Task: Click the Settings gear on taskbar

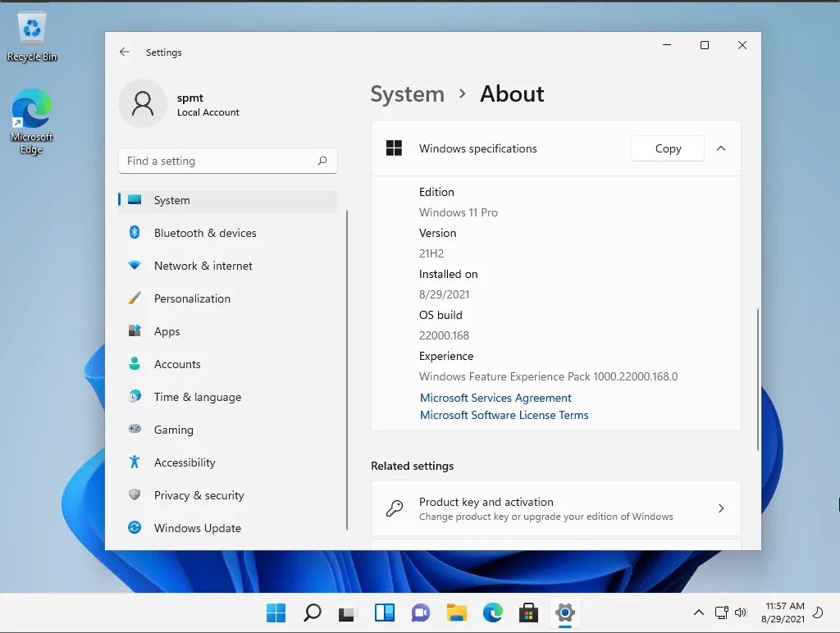Action: [565, 613]
